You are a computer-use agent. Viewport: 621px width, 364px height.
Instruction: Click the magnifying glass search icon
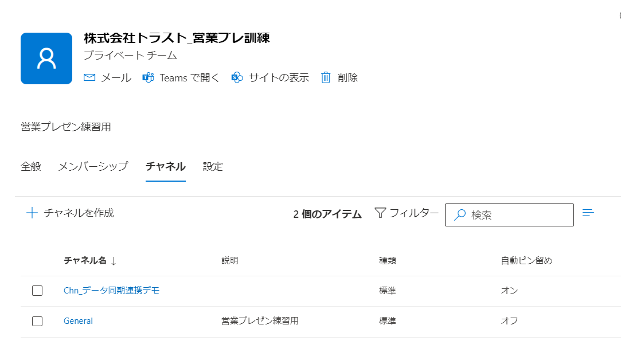tap(460, 215)
